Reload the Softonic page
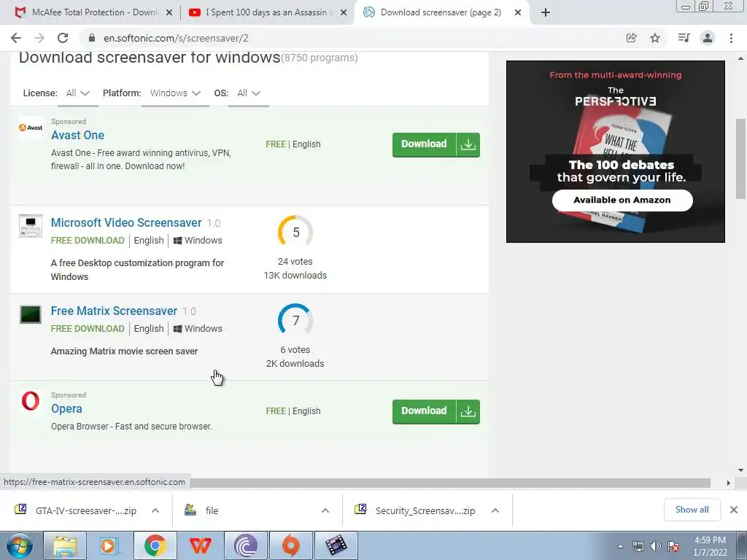747x560 pixels. point(63,38)
